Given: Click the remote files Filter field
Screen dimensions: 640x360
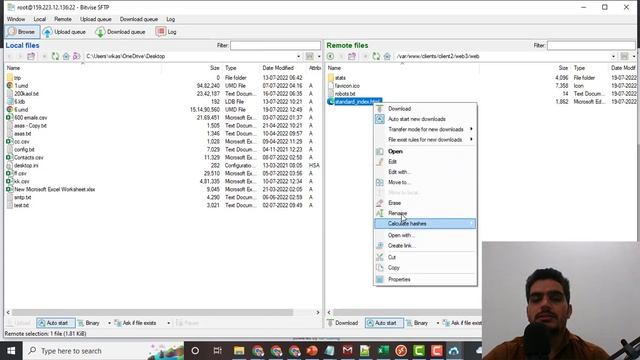Looking at the screenshot, I should pyautogui.click(x=591, y=45).
